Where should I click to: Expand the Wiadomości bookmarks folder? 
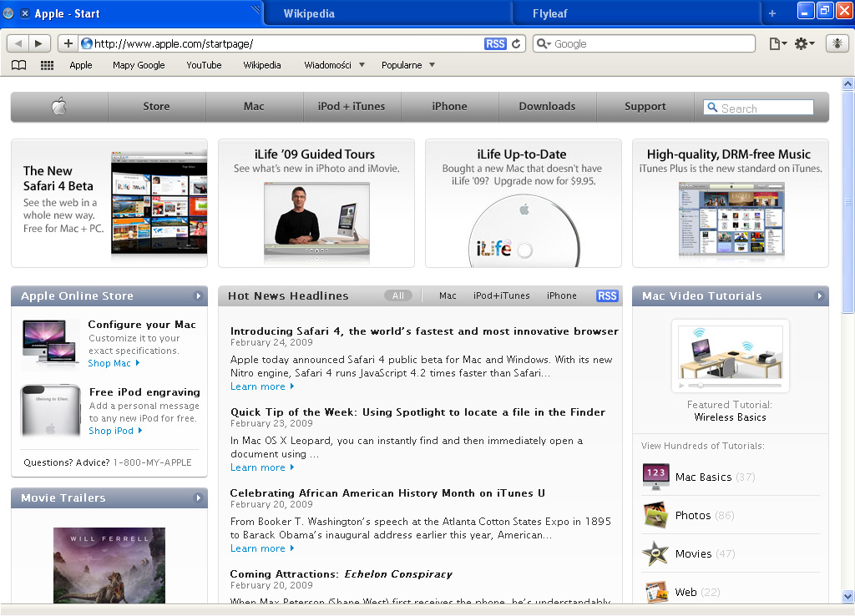coord(334,65)
